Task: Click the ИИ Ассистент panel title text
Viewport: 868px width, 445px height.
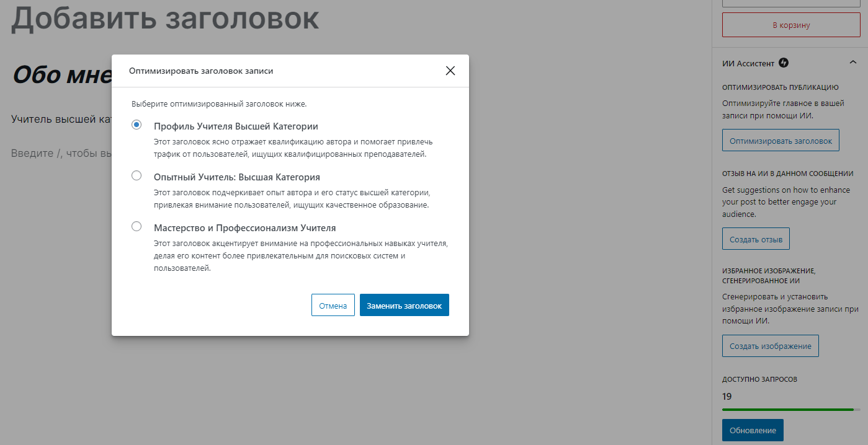Action: click(748, 63)
